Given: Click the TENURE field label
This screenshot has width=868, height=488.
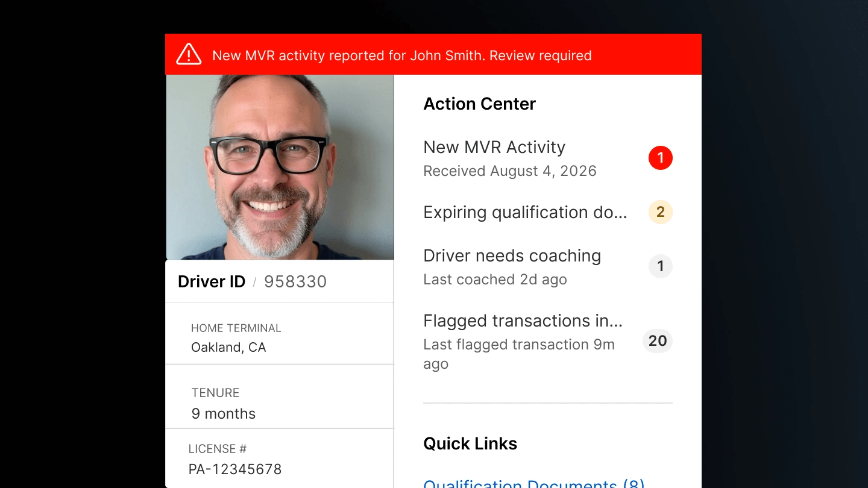Looking at the screenshot, I should [215, 393].
